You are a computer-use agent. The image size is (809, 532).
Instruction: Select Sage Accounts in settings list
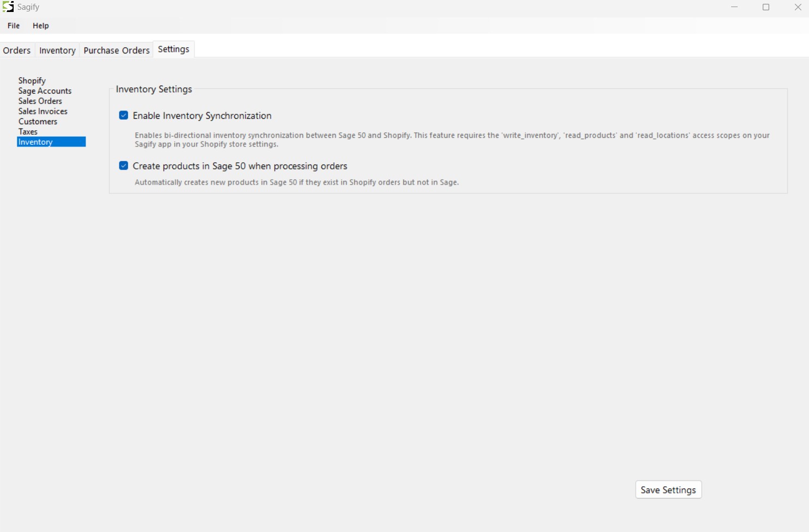45,91
